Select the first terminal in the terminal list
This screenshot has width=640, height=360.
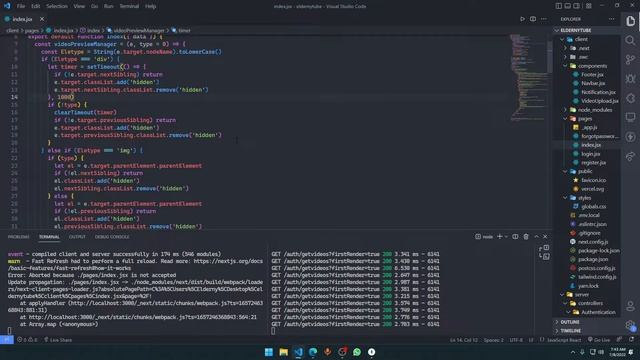[x=543, y=248]
